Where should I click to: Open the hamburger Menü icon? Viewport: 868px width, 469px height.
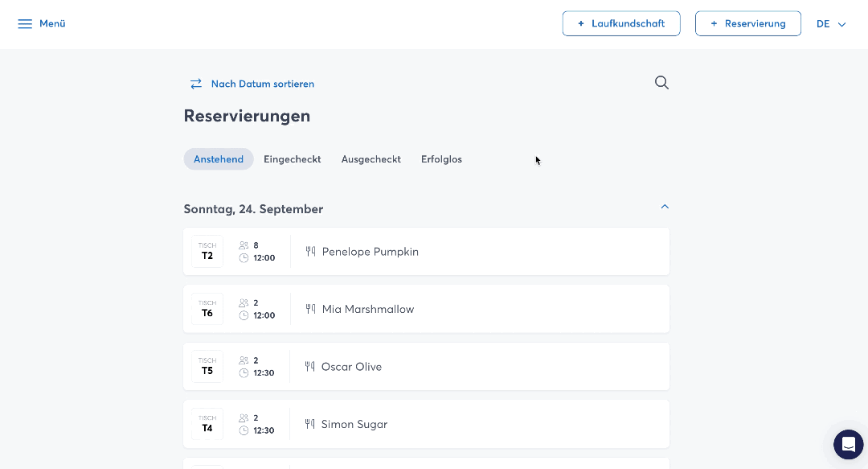(25, 24)
